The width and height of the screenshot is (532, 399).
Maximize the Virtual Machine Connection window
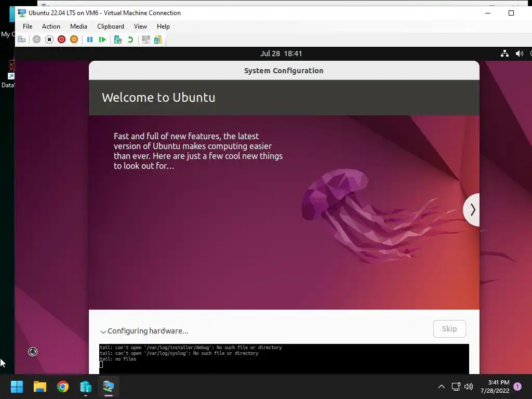tap(511, 13)
